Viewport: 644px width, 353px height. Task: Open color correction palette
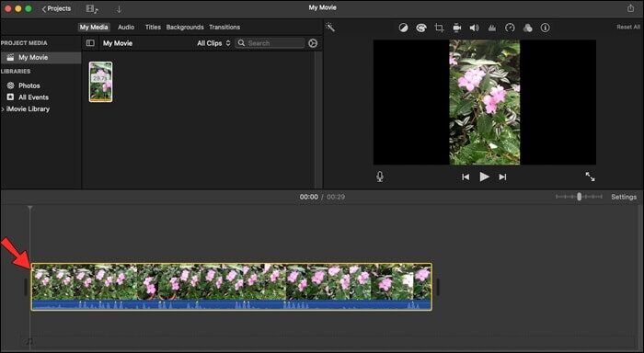(x=421, y=28)
